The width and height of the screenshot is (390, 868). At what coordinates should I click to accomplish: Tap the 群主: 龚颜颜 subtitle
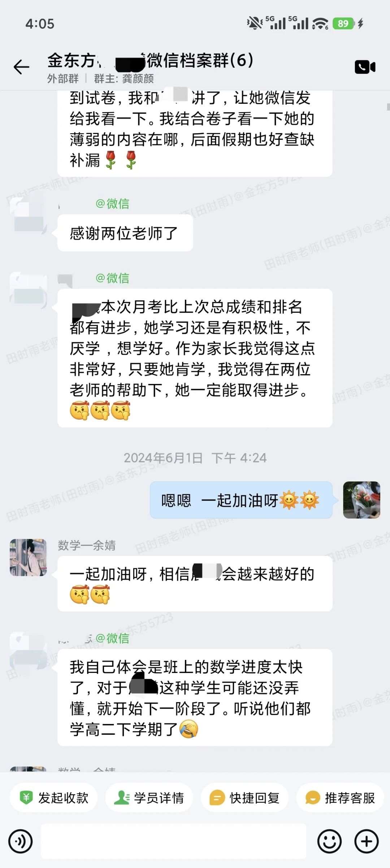pos(124,78)
